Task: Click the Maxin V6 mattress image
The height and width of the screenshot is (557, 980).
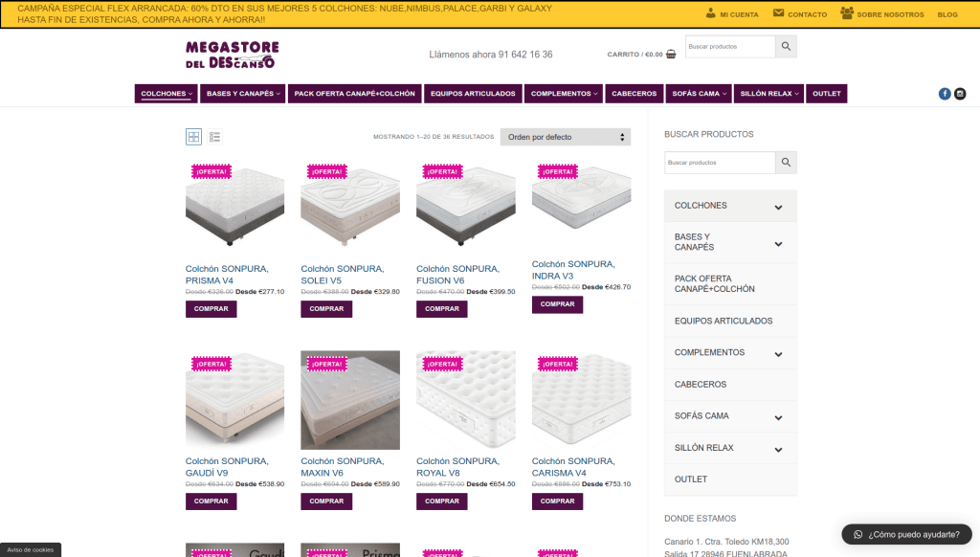Action: [350, 400]
